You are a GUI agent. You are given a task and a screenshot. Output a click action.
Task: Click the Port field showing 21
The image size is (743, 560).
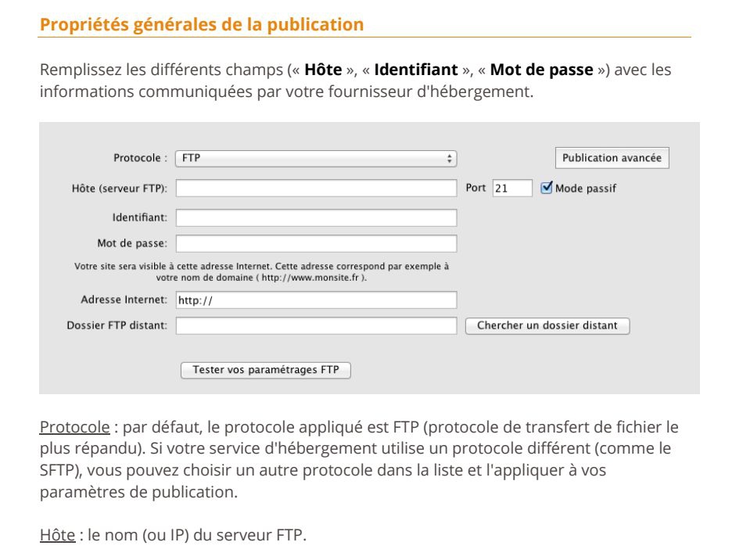click(512, 188)
